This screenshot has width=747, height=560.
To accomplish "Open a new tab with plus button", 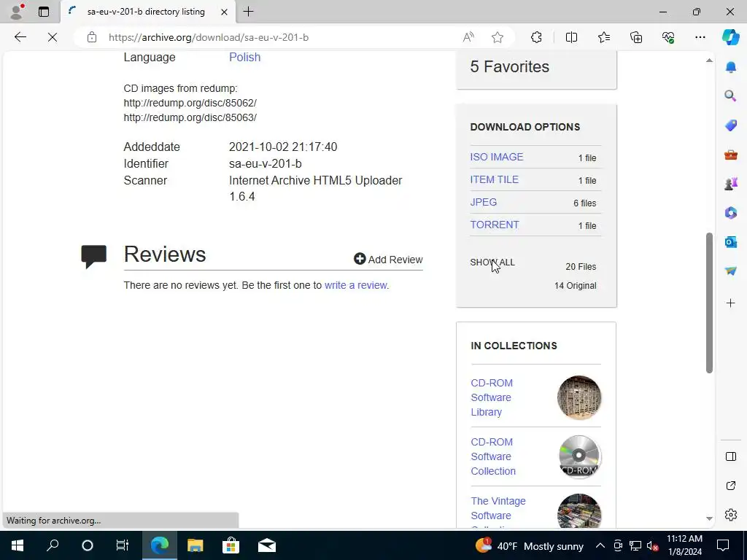I will click(x=248, y=12).
